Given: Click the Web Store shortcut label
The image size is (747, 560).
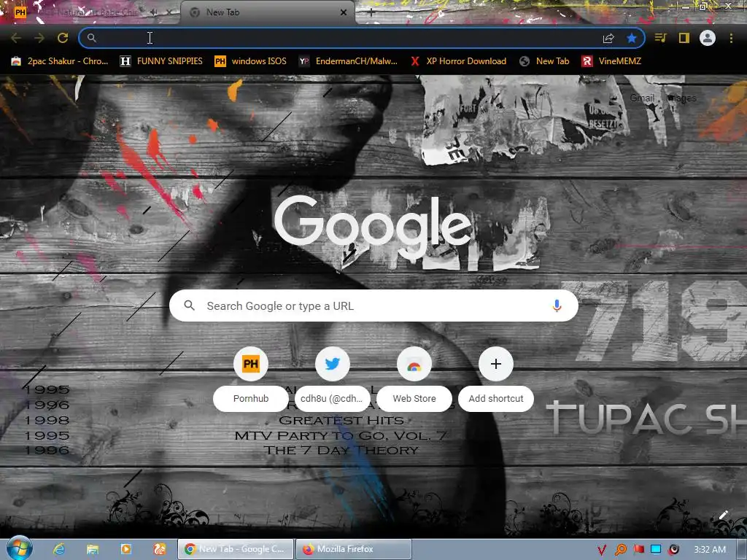Looking at the screenshot, I should coord(414,399).
